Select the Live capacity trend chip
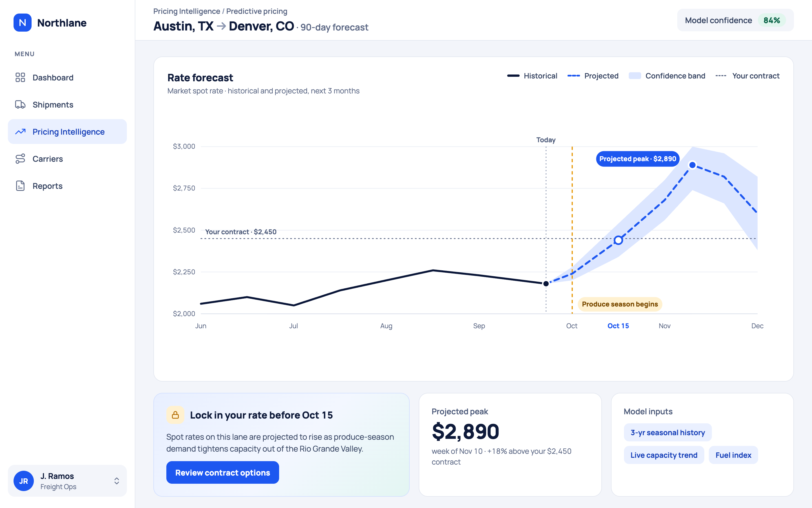 [664, 455]
